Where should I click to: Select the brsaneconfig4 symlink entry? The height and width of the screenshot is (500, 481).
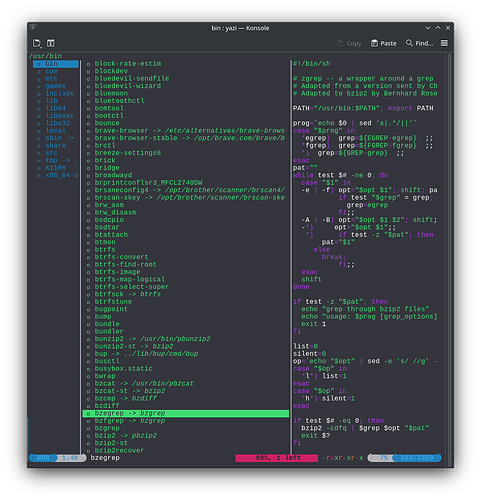(x=186, y=190)
